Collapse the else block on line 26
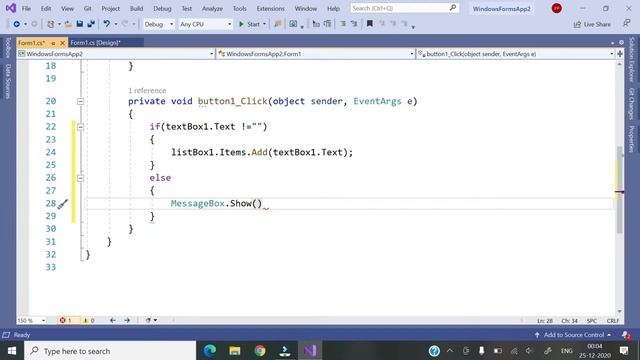640x360 pixels. tap(80, 178)
